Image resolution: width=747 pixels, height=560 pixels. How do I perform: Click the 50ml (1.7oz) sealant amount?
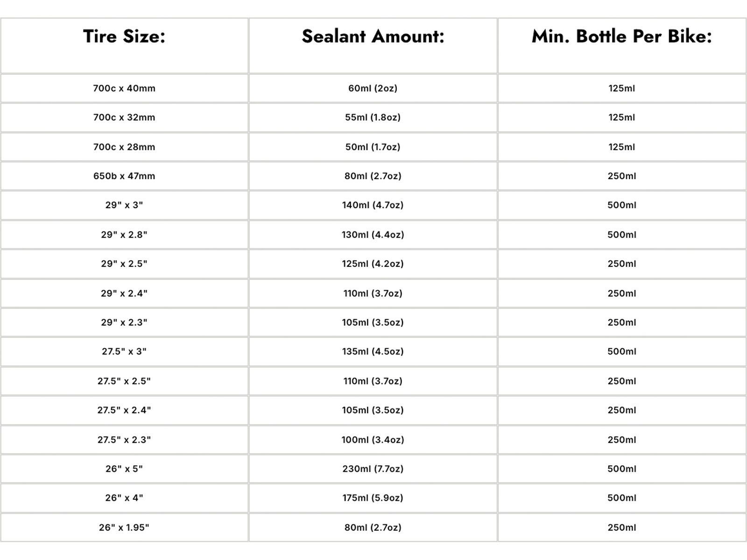373,147
